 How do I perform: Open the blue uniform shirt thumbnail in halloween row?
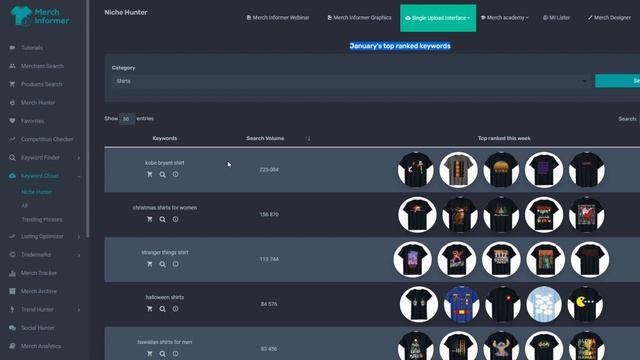pyautogui.click(x=461, y=304)
